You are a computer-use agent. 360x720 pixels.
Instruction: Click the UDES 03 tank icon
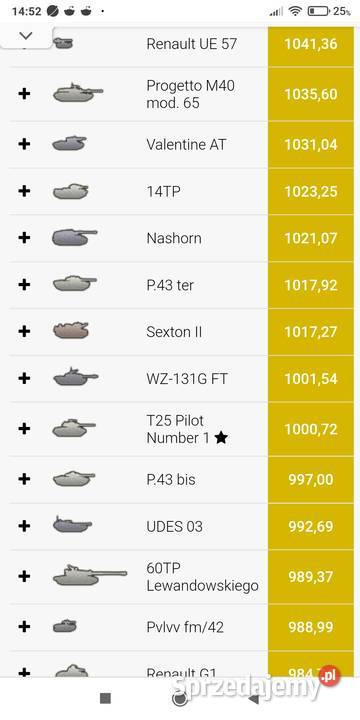click(x=73, y=525)
